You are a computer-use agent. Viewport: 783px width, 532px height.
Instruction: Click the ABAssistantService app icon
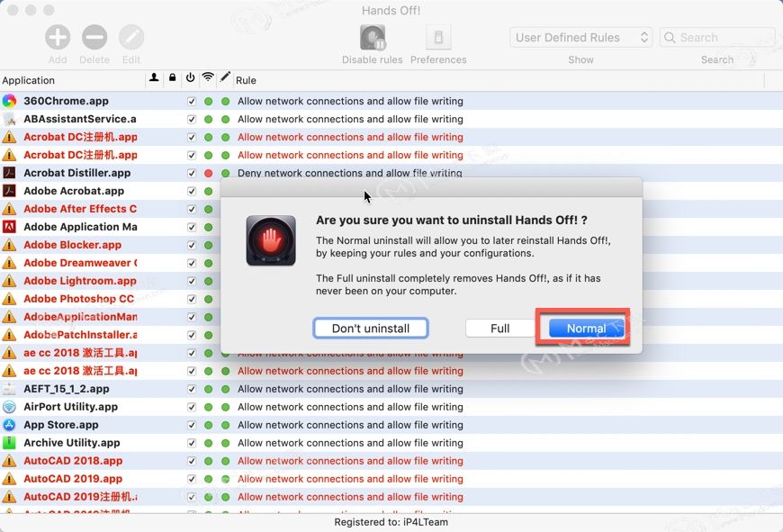click(x=9, y=119)
